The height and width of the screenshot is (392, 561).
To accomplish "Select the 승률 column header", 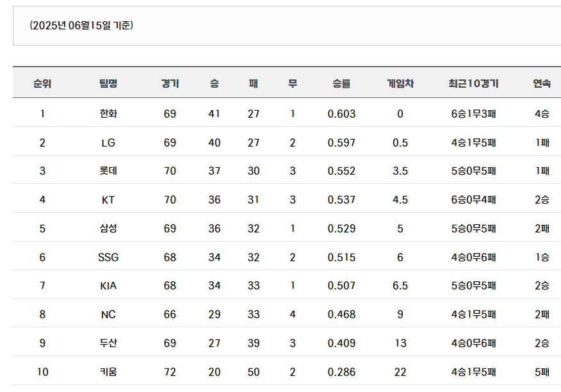I will [x=341, y=83].
